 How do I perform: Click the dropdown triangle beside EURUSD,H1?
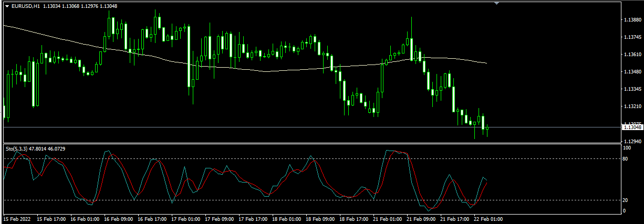click(x=7, y=6)
